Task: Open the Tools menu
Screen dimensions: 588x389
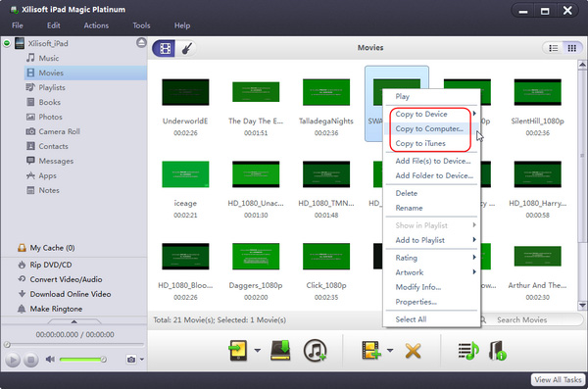Action: point(141,25)
